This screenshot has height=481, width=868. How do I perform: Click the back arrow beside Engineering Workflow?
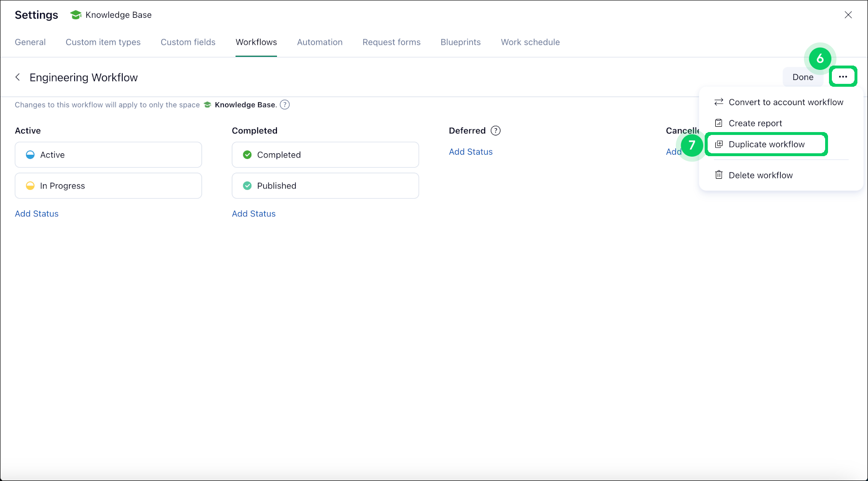(x=18, y=77)
